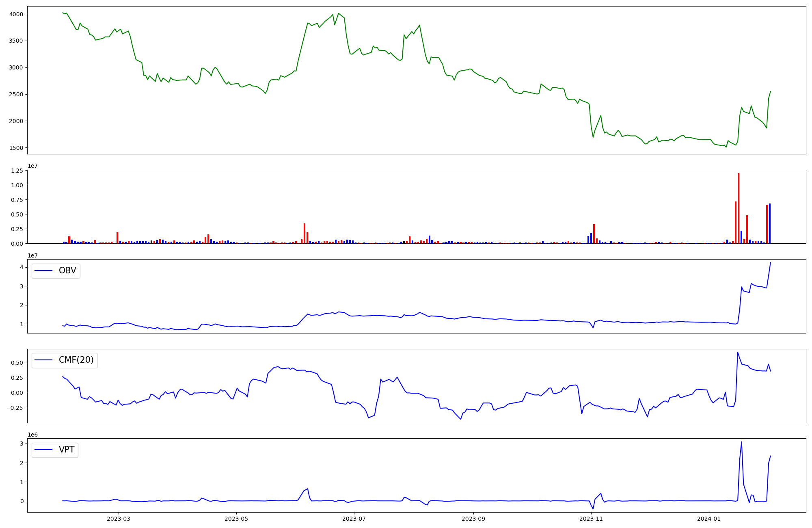Click the 1500 price axis label
Viewport: 812px width, 528px height.
point(16,148)
